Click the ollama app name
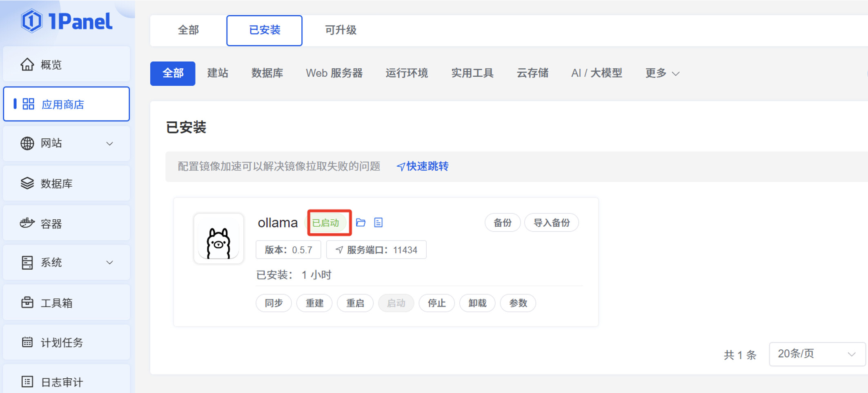868x393 pixels. pyautogui.click(x=278, y=223)
